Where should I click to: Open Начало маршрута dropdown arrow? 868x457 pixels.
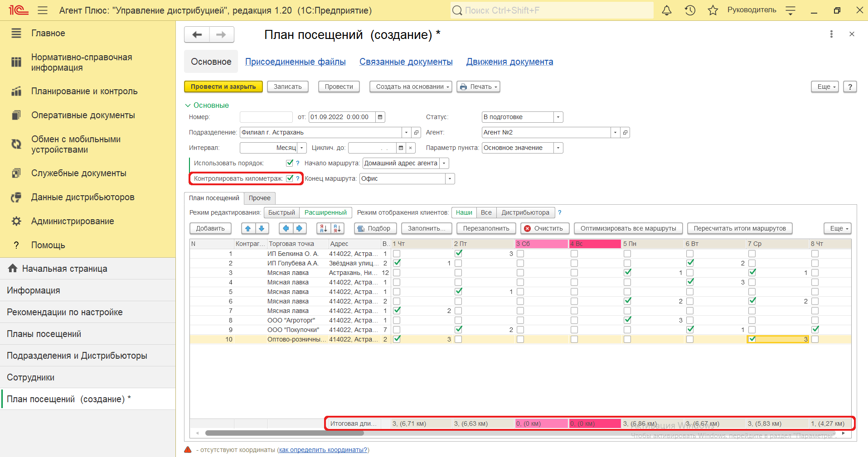(x=444, y=163)
